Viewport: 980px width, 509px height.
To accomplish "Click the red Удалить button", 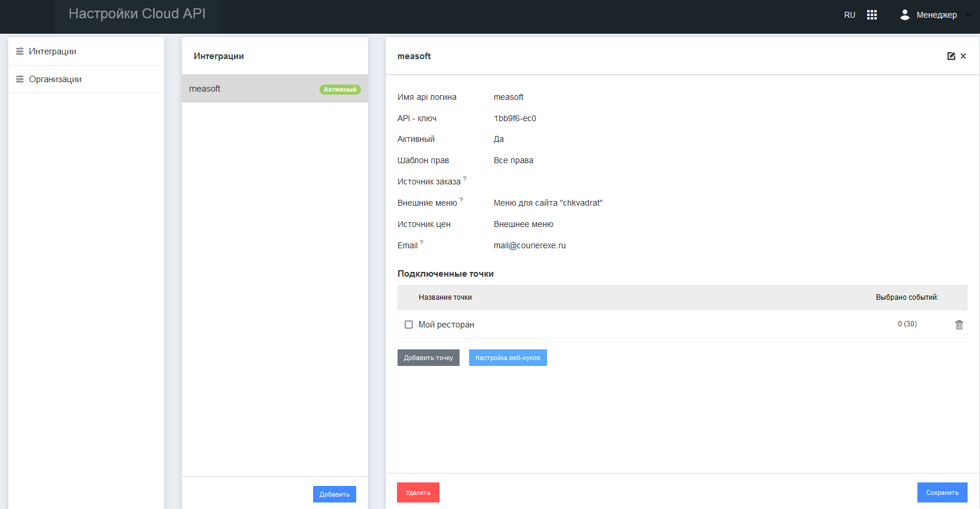I will tap(418, 492).
